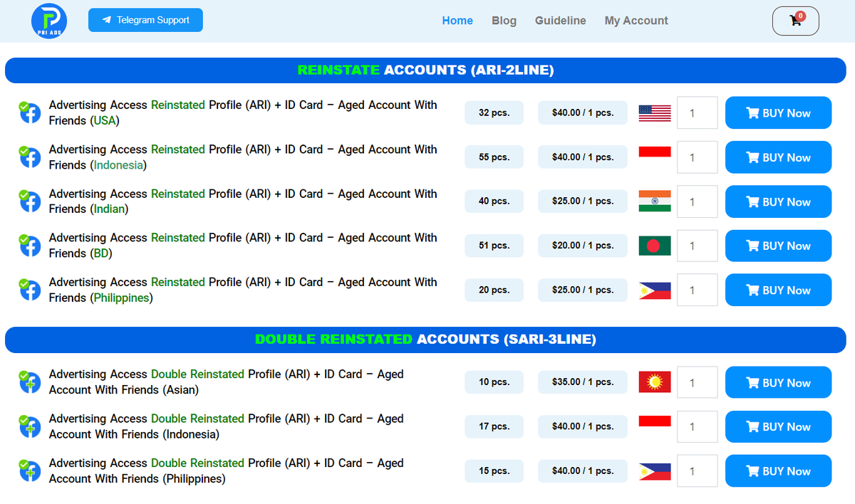Click the Facebook icon for Reinstated Indonesia row

tap(29, 157)
